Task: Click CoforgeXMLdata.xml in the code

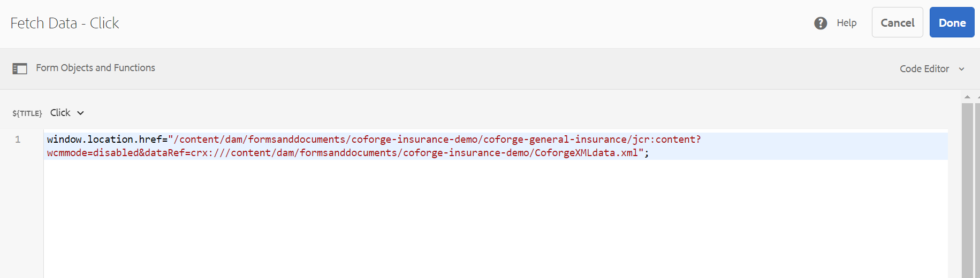Action: click(586, 153)
